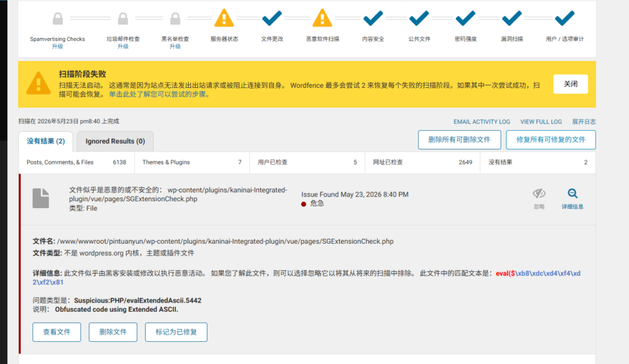Click the 垃圾邮件检查 lock icon
Viewport: 629px width, 364px height.
[x=123, y=18]
